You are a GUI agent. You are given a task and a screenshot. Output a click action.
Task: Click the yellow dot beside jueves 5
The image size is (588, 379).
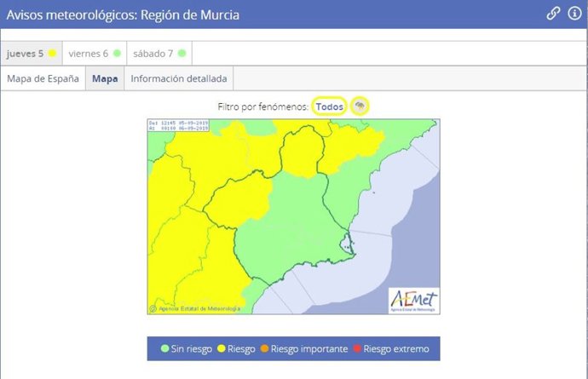click(52, 54)
